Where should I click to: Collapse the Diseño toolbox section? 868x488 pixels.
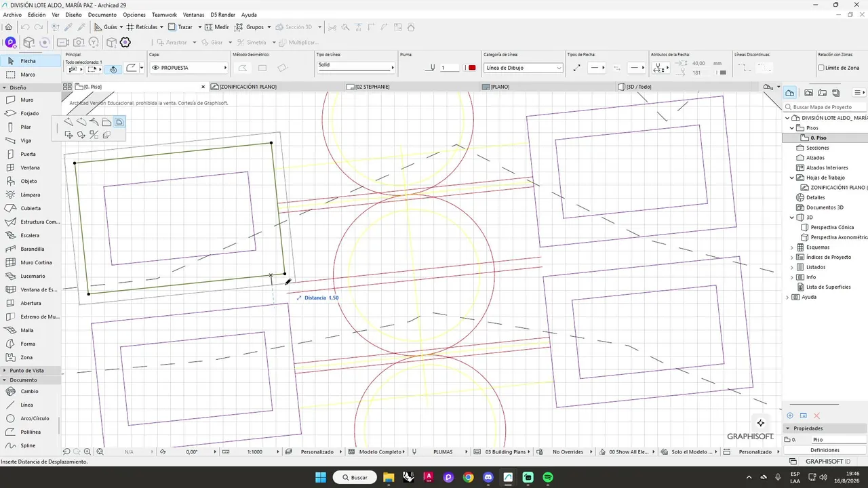coord(5,87)
